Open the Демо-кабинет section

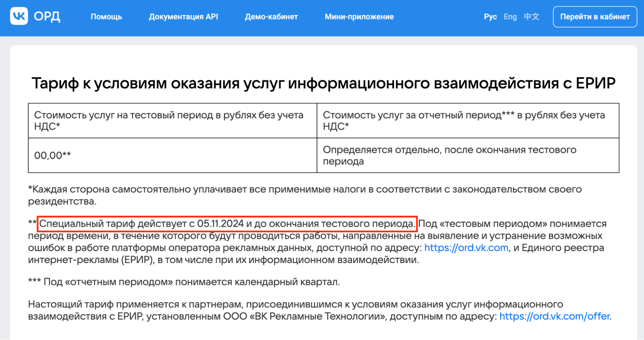click(271, 17)
